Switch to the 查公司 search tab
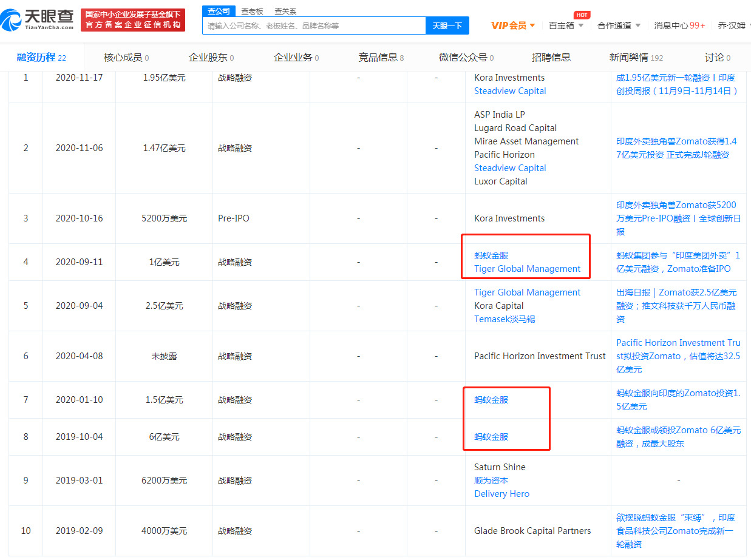 [x=219, y=11]
